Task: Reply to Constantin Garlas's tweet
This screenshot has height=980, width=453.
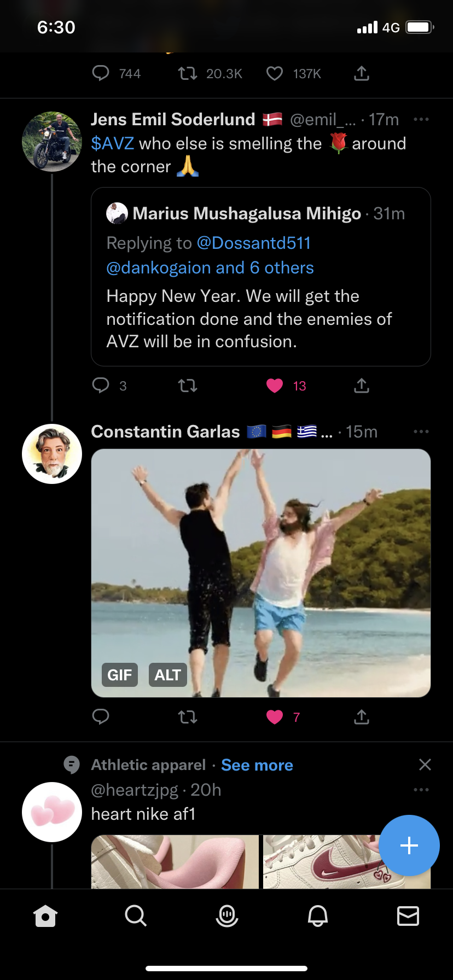Action: click(x=101, y=716)
